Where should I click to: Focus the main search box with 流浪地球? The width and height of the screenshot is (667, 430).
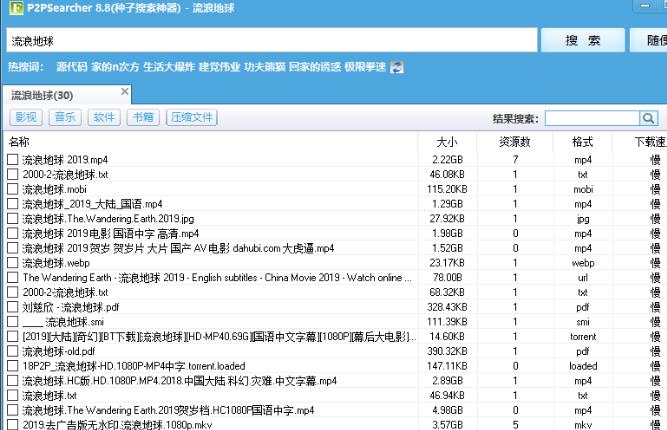point(271,41)
